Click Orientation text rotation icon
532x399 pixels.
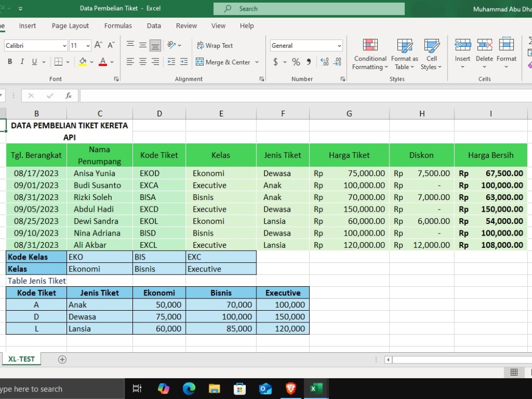click(x=172, y=45)
